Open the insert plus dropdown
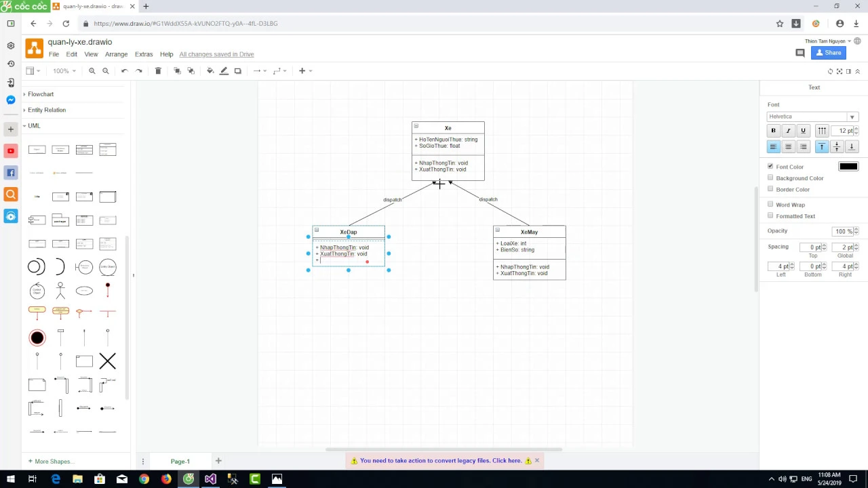Screen dimensions: 868x488 point(304,70)
